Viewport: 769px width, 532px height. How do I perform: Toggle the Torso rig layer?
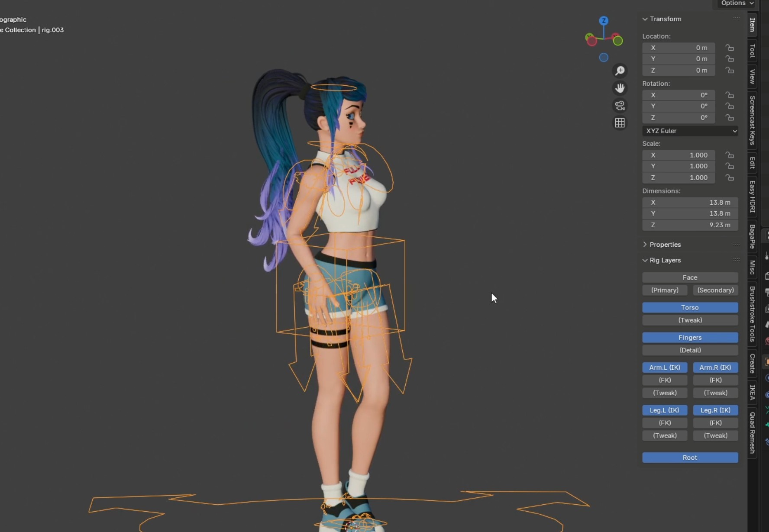click(x=690, y=307)
